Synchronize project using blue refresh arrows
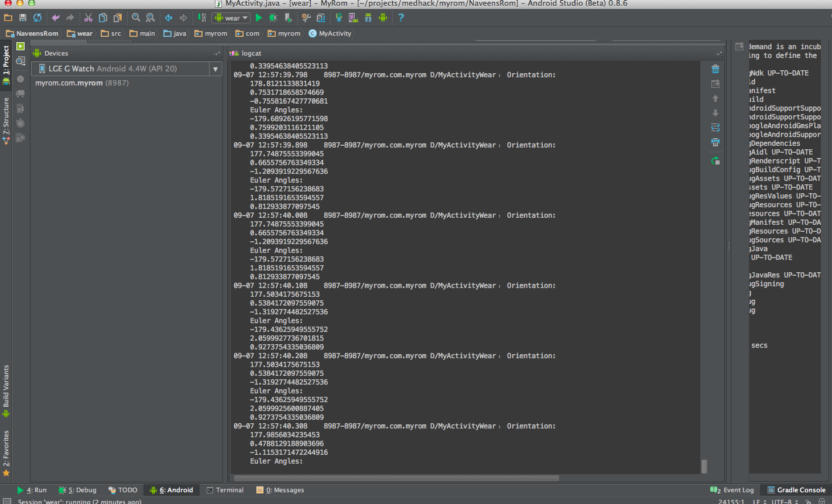Screen dimensions: 832x504 pos(37,18)
